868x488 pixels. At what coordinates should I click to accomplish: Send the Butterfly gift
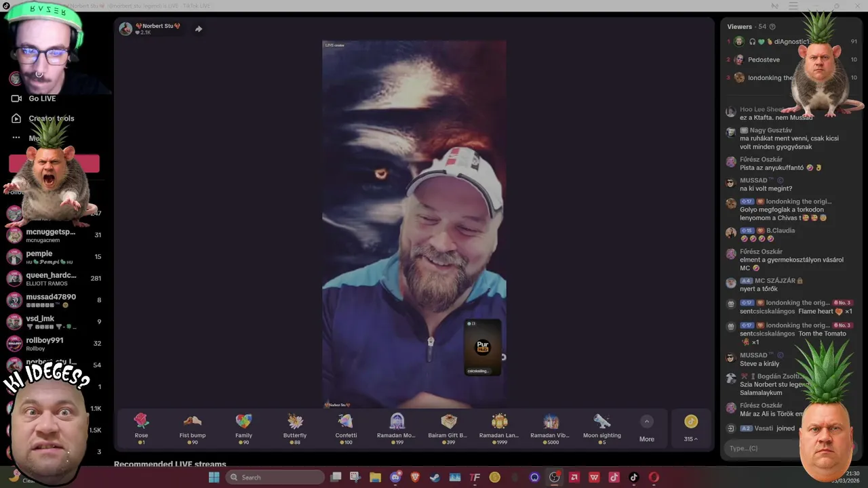295,428
